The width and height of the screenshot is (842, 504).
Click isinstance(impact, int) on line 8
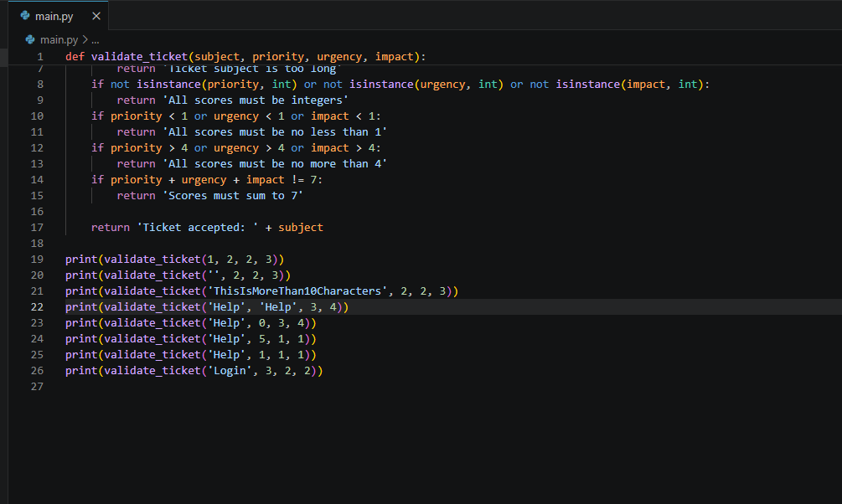point(629,85)
